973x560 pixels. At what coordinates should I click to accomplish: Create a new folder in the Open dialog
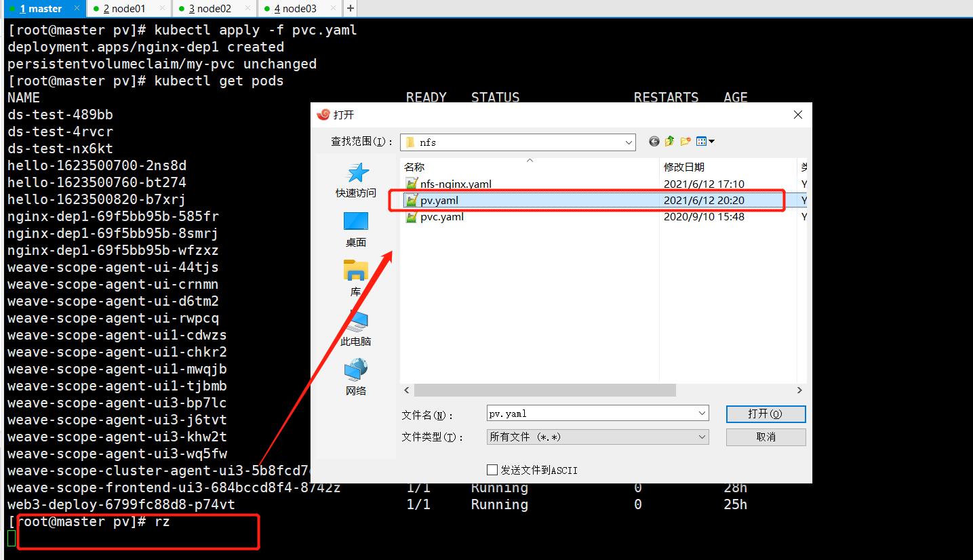[686, 142]
